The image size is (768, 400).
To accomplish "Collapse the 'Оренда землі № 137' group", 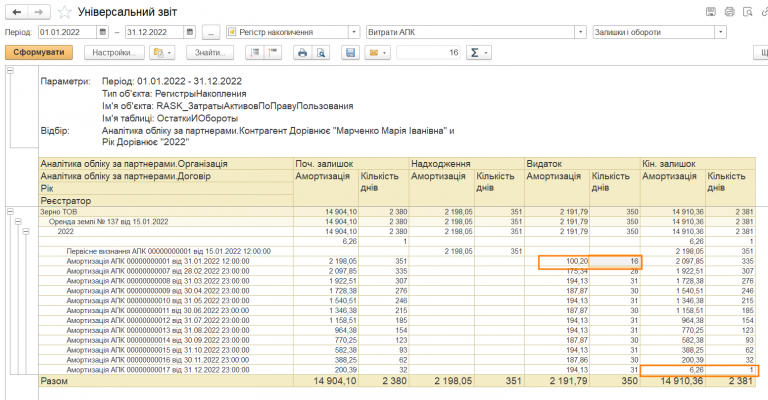I will [19, 221].
